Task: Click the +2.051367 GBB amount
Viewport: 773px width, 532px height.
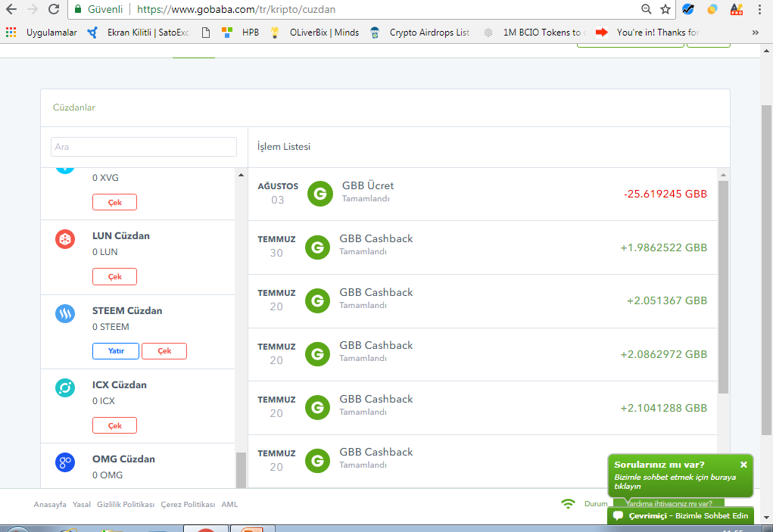Action: pyautogui.click(x=667, y=301)
